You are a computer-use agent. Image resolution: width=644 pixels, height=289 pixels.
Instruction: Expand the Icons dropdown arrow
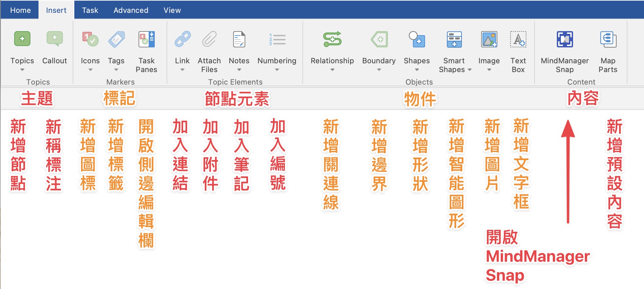tap(90, 70)
